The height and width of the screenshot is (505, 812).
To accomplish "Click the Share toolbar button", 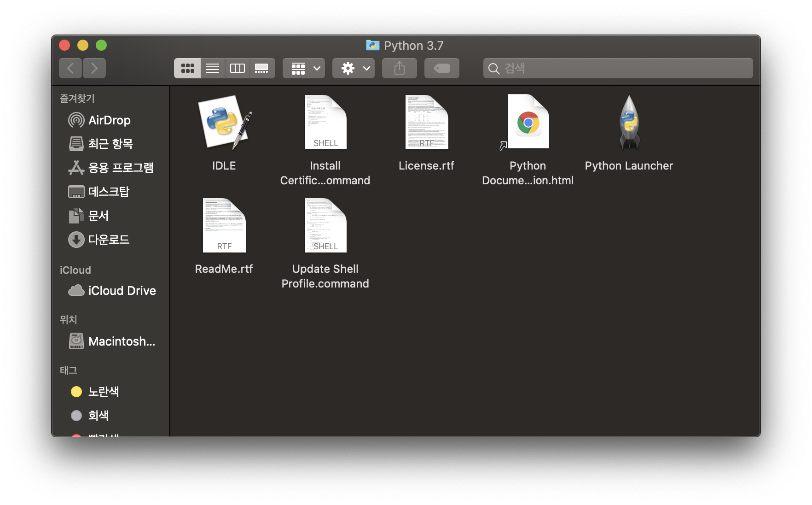I will (400, 68).
